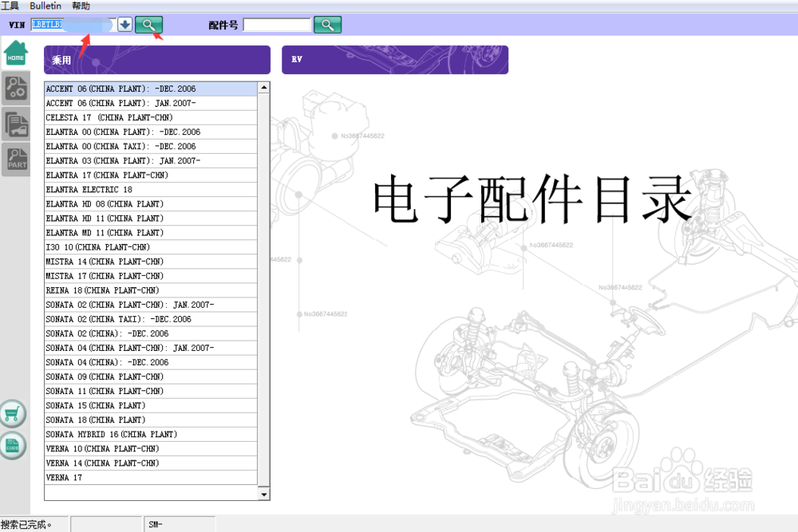Go to the Home icon in sidebar
The image size is (798, 532).
pos(16,53)
